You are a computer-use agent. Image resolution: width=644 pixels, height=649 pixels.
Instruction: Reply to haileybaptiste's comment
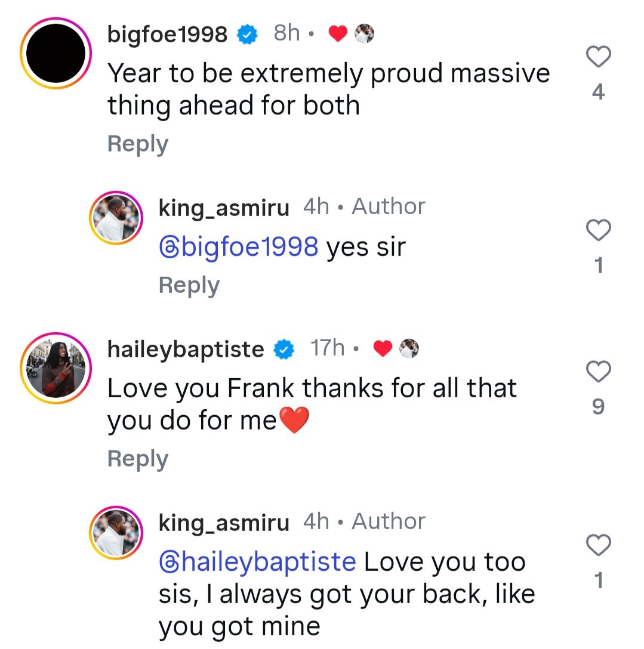point(137,459)
